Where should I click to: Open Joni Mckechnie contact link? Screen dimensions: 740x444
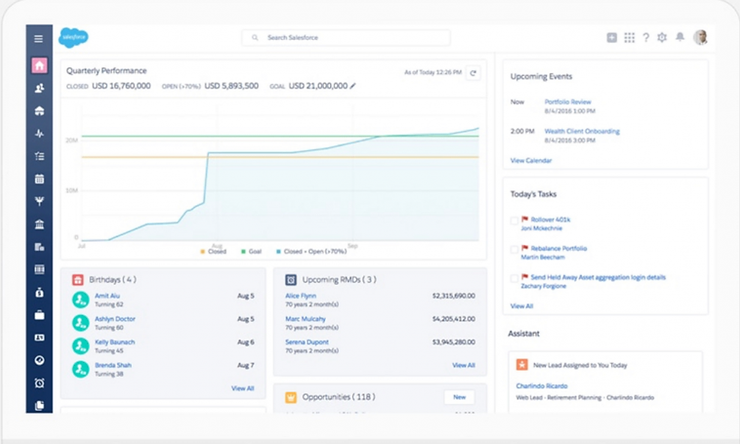[541, 228]
